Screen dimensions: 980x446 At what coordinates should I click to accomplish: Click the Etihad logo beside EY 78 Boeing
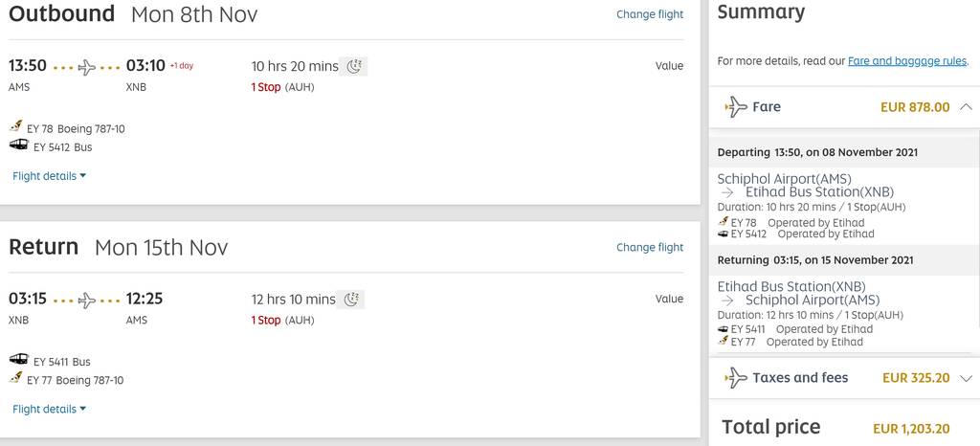tap(15, 126)
